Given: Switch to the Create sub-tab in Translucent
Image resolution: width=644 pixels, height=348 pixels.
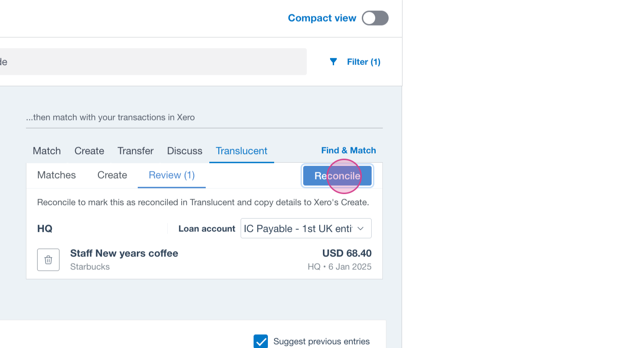Looking at the screenshot, I should [x=112, y=175].
